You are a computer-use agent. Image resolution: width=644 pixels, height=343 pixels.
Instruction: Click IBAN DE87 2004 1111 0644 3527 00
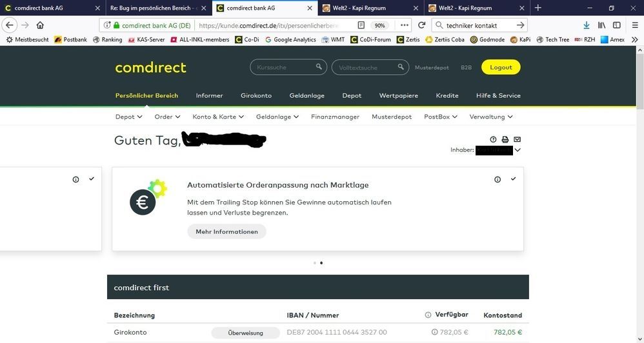337,332
